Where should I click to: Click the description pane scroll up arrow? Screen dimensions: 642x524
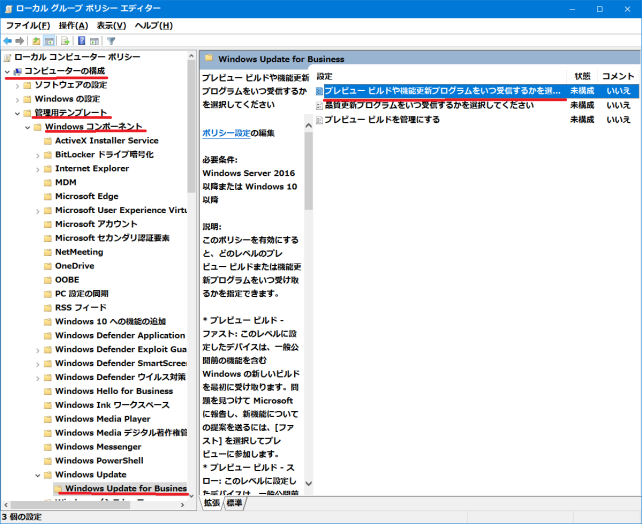click(309, 126)
